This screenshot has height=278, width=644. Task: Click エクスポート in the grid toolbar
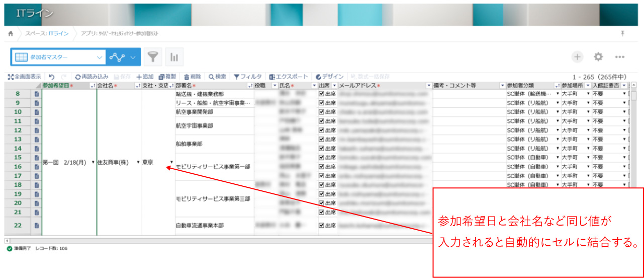(x=288, y=77)
